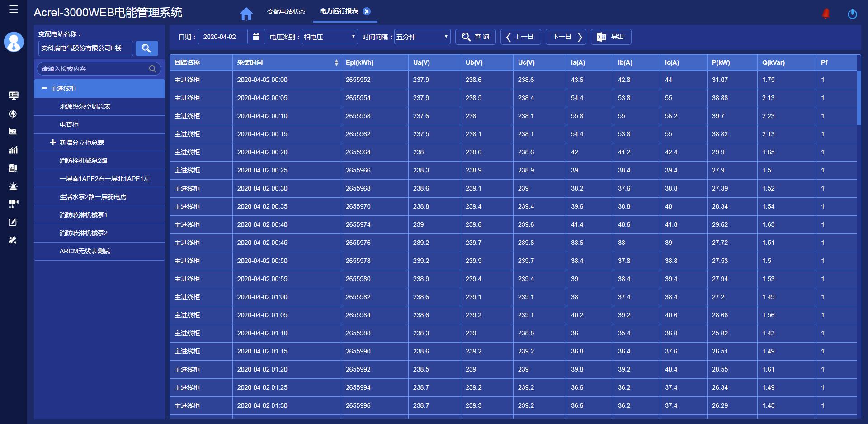
Task: Click the user avatar icon
Action: (14, 42)
